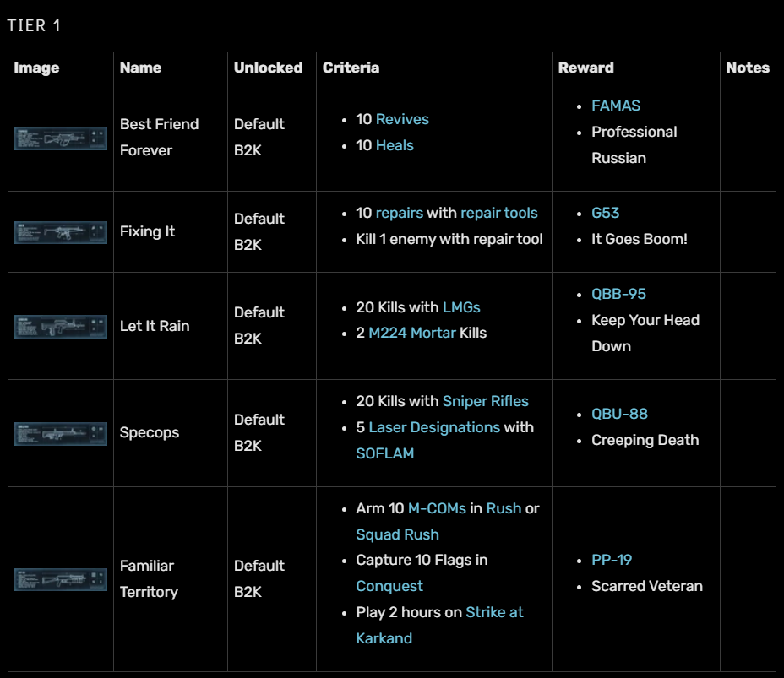Click the Image column header

36,68
